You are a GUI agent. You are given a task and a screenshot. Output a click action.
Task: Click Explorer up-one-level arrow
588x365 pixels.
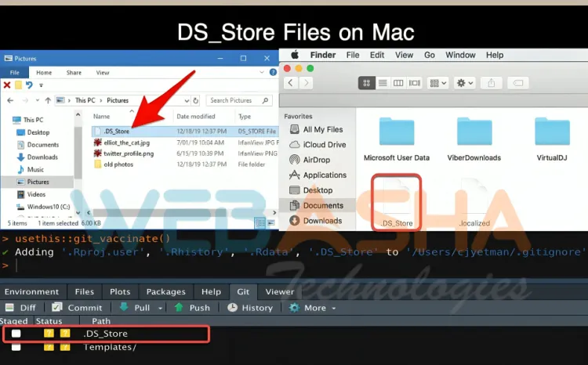click(x=48, y=100)
